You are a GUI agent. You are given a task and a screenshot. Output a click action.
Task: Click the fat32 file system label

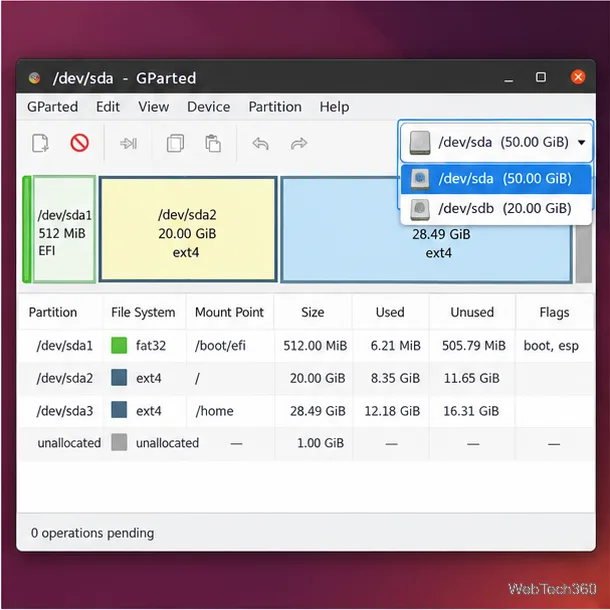(151, 345)
